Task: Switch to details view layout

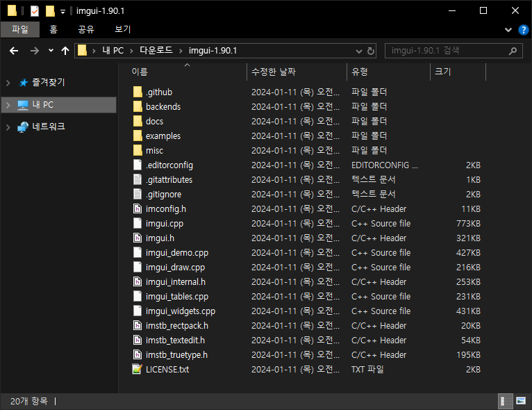Action: [x=504, y=401]
